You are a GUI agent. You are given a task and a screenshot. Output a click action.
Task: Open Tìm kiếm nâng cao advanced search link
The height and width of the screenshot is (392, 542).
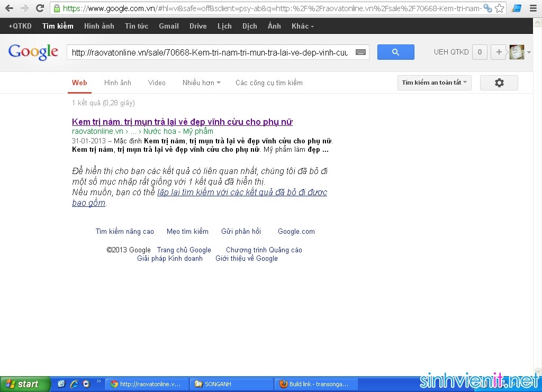[x=125, y=231]
